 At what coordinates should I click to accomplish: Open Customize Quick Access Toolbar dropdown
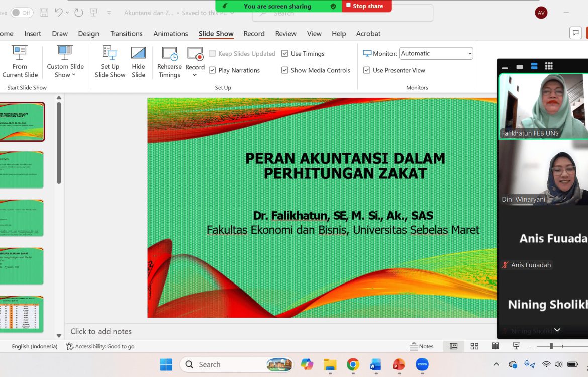[x=109, y=13]
